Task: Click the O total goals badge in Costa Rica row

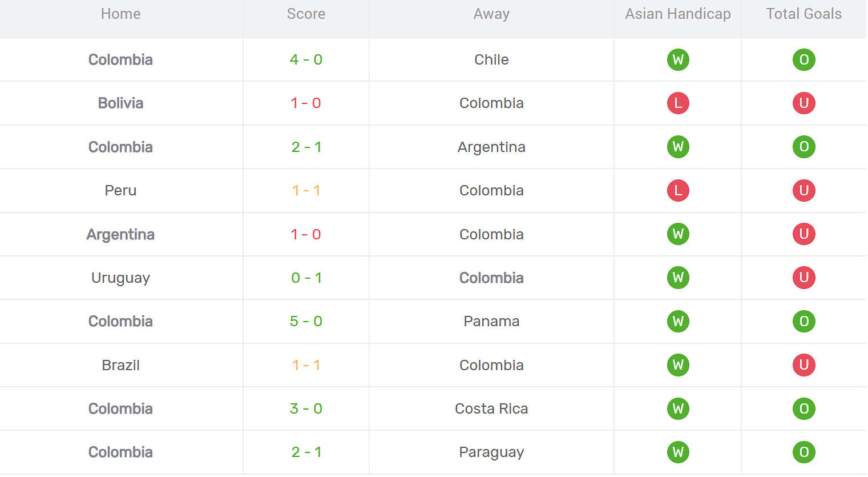Action: pyautogui.click(x=804, y=408)
